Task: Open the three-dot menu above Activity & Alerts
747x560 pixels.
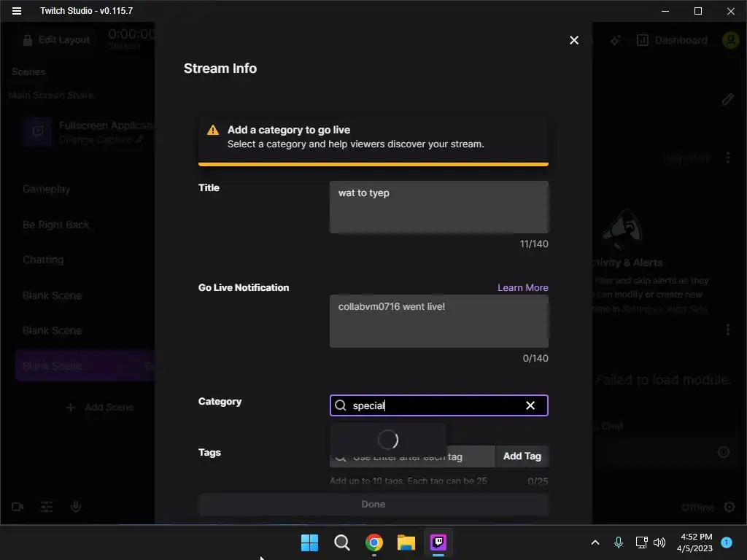Action: (727, 157)
